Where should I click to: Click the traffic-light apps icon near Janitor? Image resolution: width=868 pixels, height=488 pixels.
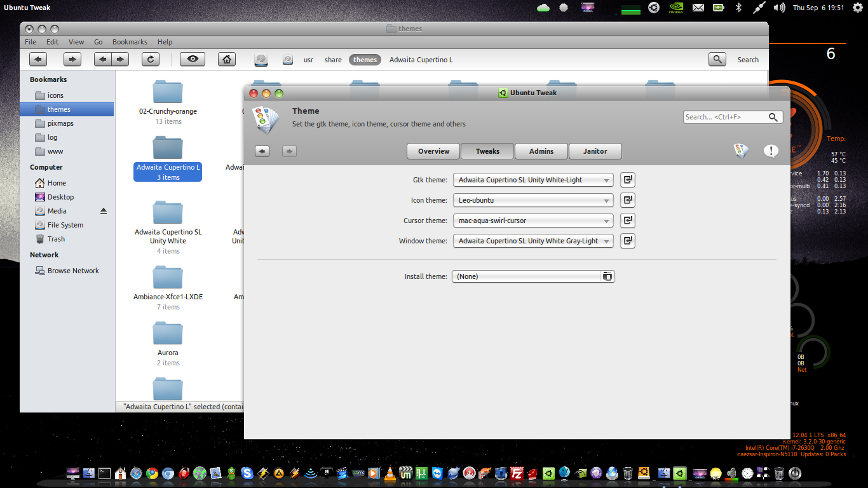pos(741,151)
